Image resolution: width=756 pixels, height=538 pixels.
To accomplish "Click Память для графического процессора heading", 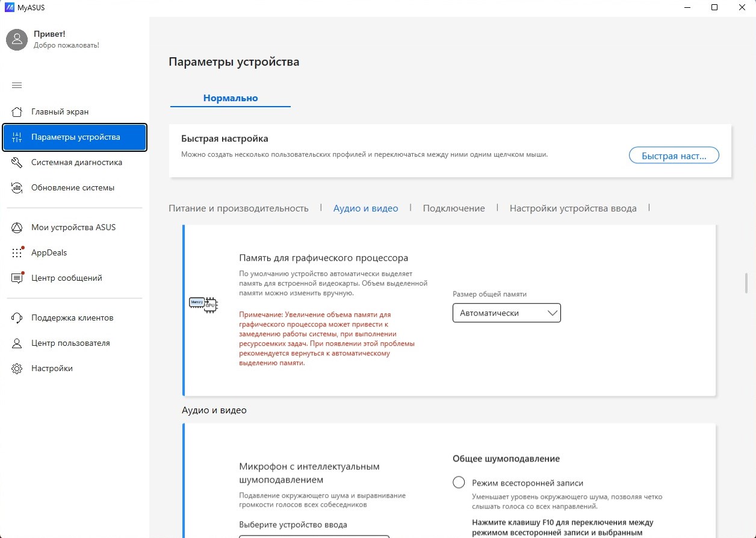I will pyautogui.click(x=324, y=258).
